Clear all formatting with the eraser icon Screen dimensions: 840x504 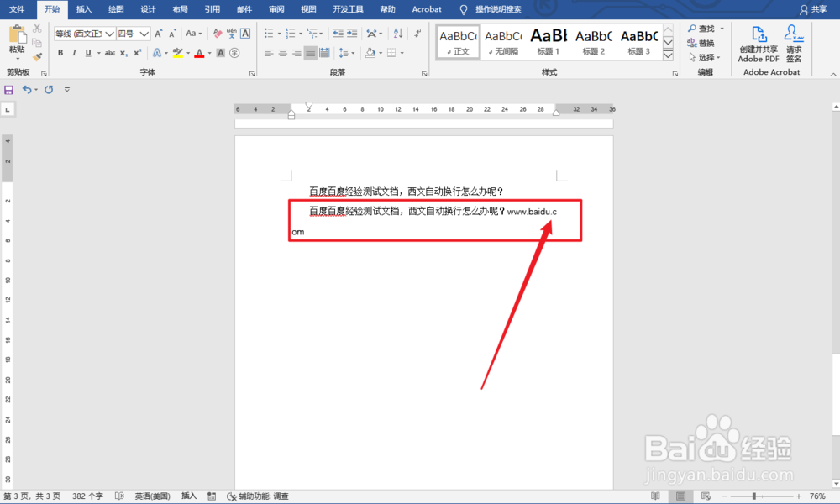[217, 34]
